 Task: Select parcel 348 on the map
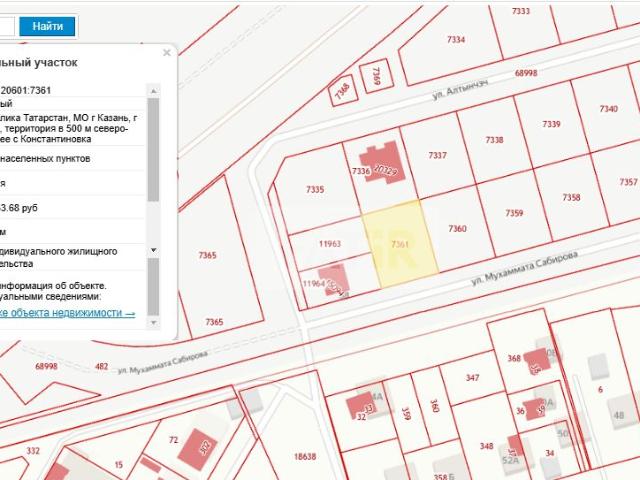tap(487, 446)
